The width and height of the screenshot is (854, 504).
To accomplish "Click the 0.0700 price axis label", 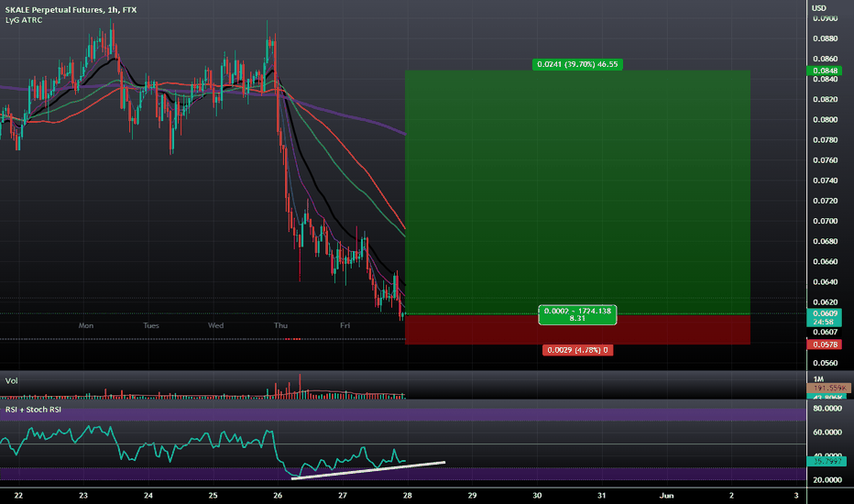I will pyautogui.click(x=825, y=221).
